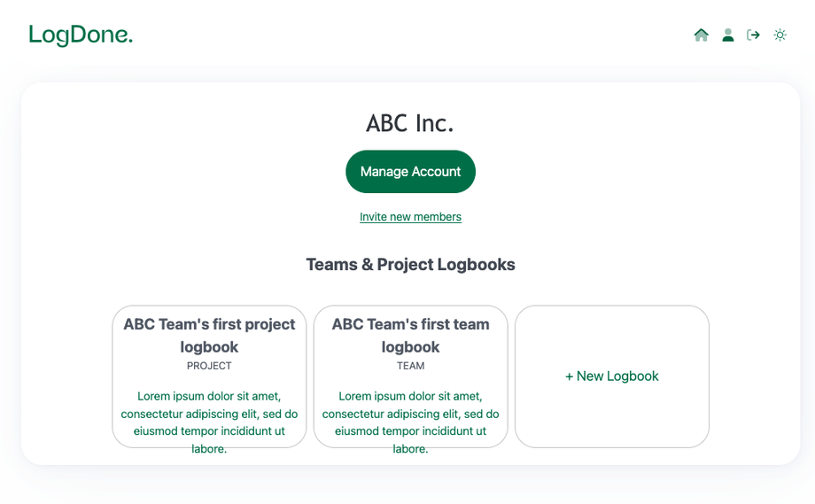The width and height of the screenshot is (815, 504).
Task: Open ABC Team's first team logbook title
Action: point(410,335)
